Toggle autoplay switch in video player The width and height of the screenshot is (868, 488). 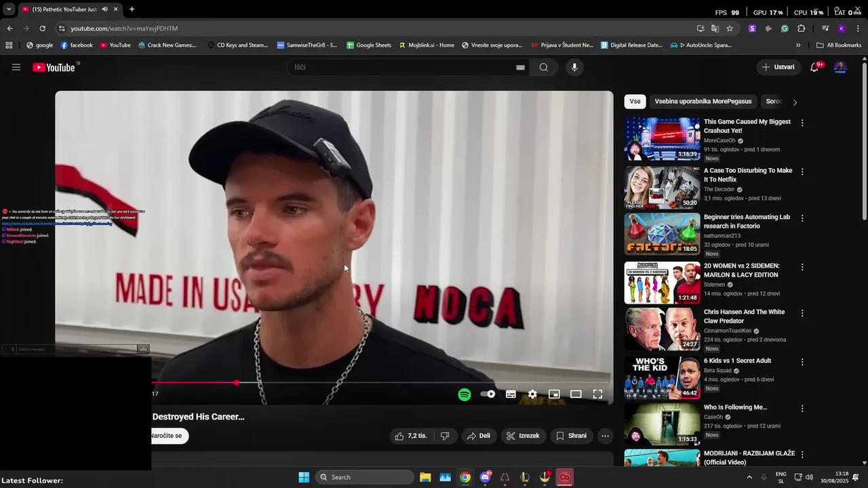pyautogui.click(x=488, y=394)
